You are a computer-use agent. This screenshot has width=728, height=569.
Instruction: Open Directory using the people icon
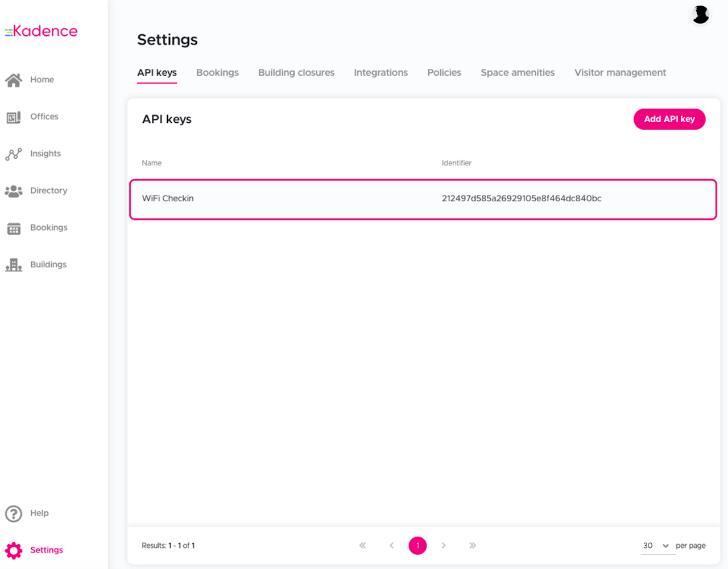click(14, 191)
